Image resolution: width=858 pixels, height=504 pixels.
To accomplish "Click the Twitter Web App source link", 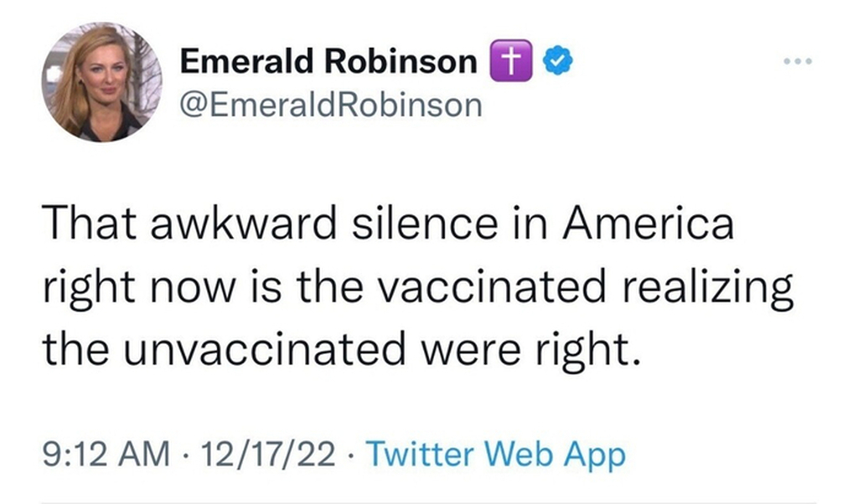I will click(496, 456).
